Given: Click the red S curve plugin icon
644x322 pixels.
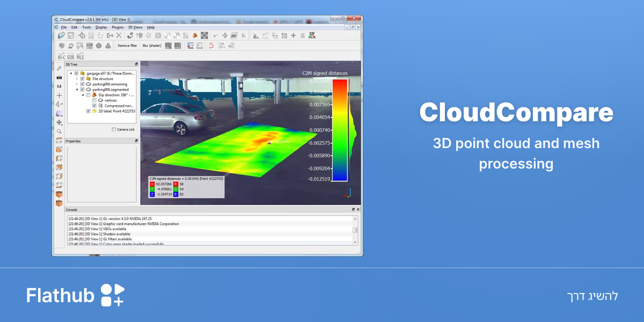Looking at the screenshot, I should [212, 46].
